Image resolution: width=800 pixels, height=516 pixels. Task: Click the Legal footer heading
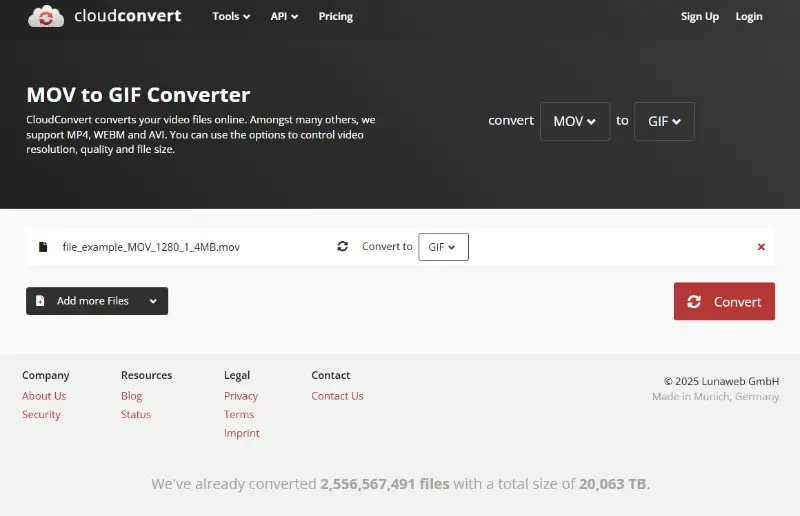237,375
